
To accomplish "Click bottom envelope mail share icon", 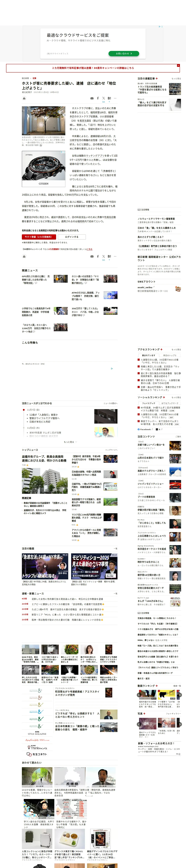I will click(x=92, y=256).
